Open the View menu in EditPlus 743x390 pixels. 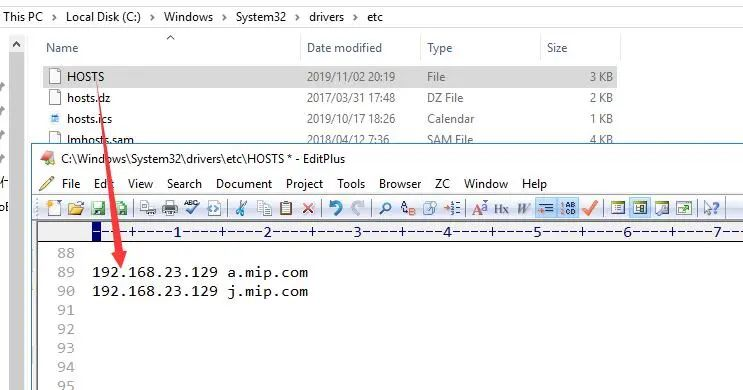coord(140,184)
